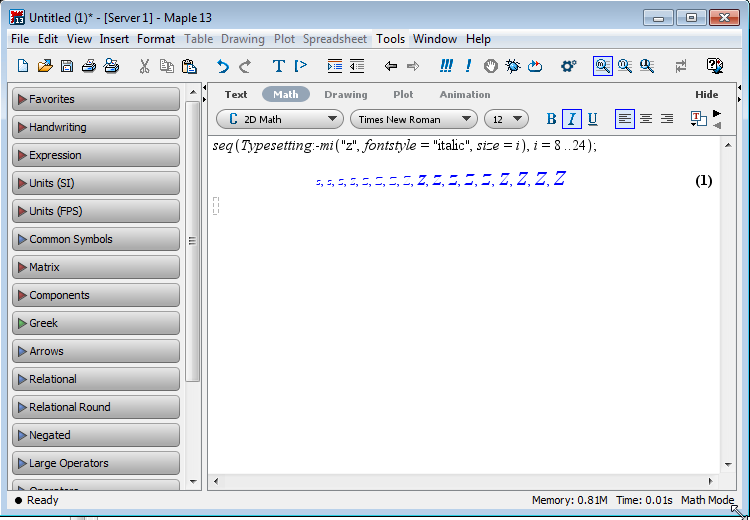The height and width of the screenshot is (520, 750).
Task: Open the font size 12 dropdown
Action: click(506, 119)
